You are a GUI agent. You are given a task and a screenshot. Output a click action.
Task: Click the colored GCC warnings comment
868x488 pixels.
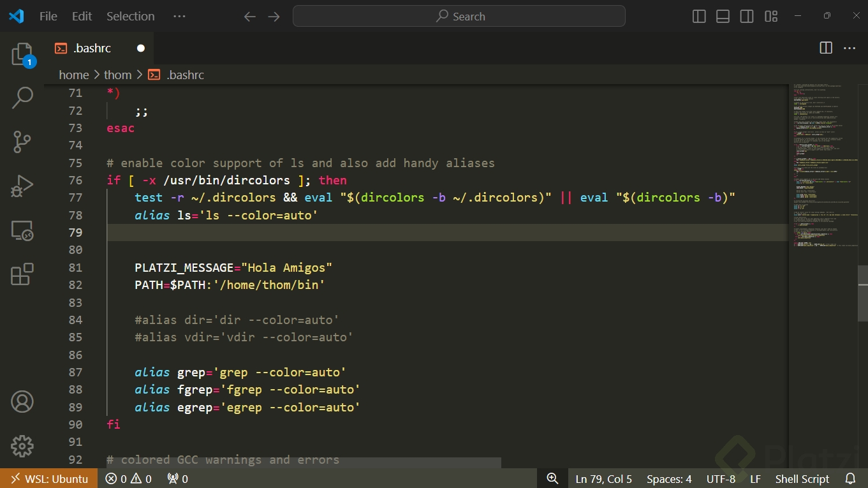[x=223, y=459]
